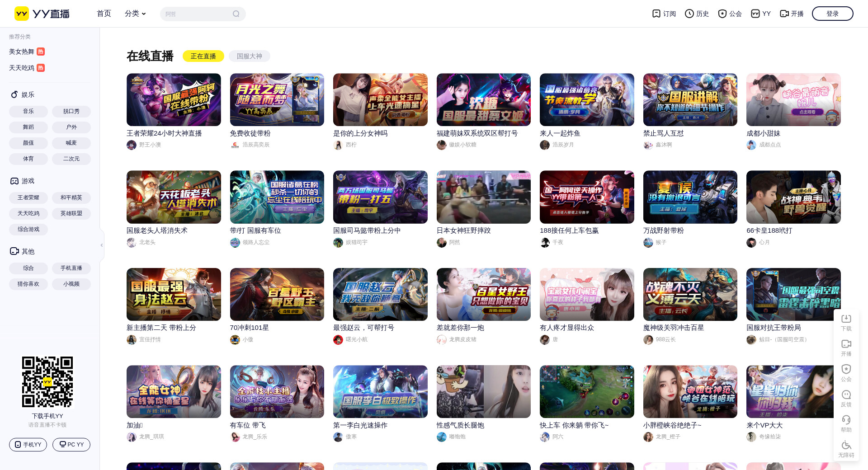This screenshot has height=470, width=868.
Task: Click 开播 in the floating side toolbar
Action: [846, 348]
